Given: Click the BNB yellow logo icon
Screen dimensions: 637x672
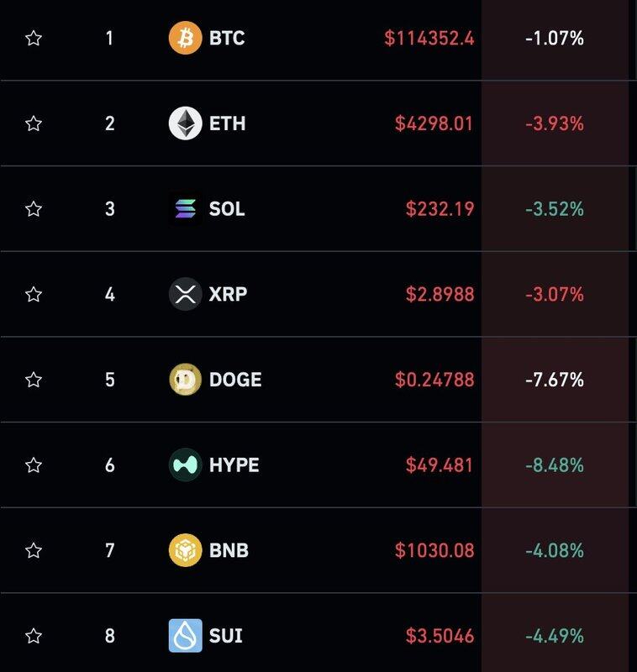Looking at the screenshot, I should pos(185,550).
